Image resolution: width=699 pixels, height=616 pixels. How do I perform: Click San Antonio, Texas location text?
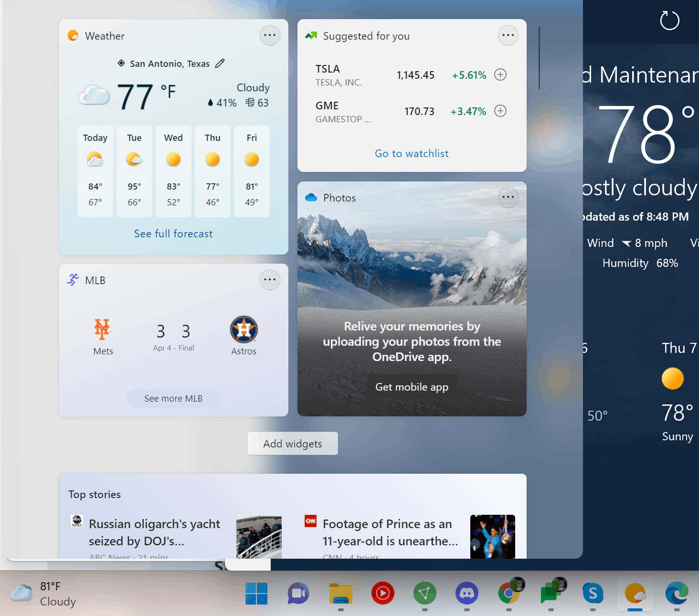tap(170, 64)
